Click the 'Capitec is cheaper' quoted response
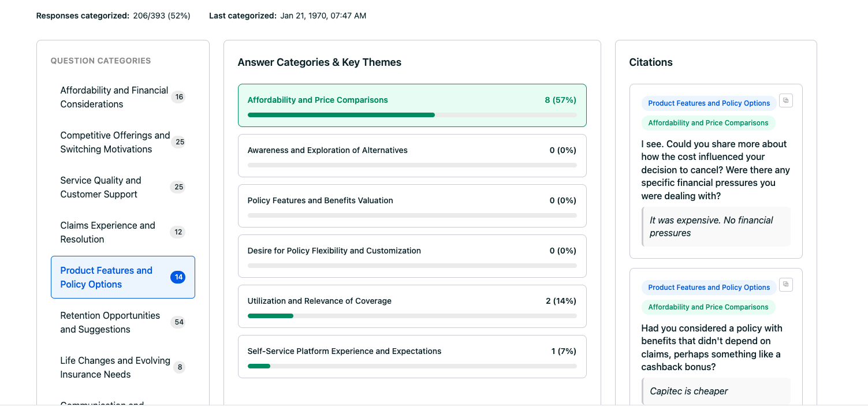Screen dimensions: 868x410 pyautogui.click(x=689, y=391)
